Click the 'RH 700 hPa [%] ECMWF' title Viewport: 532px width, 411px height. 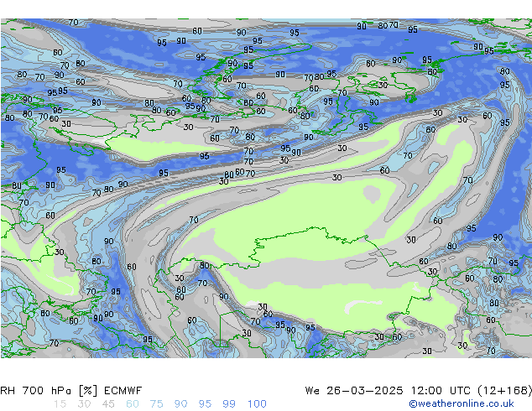pos(71,391)
